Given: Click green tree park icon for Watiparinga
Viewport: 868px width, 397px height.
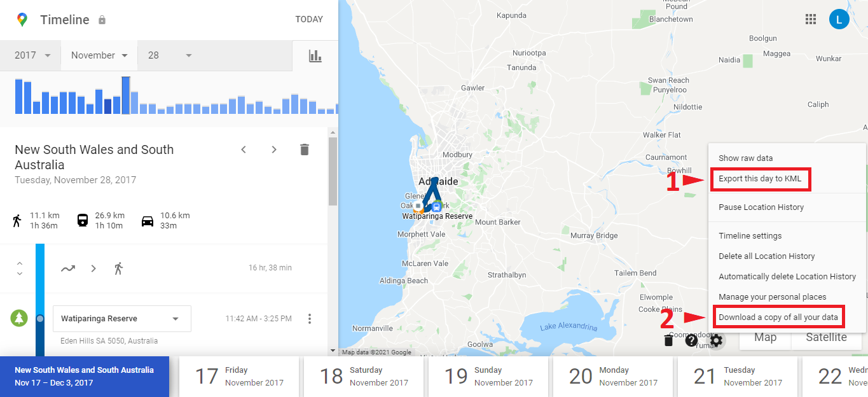Looking at the screenshot, I should [19, 318].
